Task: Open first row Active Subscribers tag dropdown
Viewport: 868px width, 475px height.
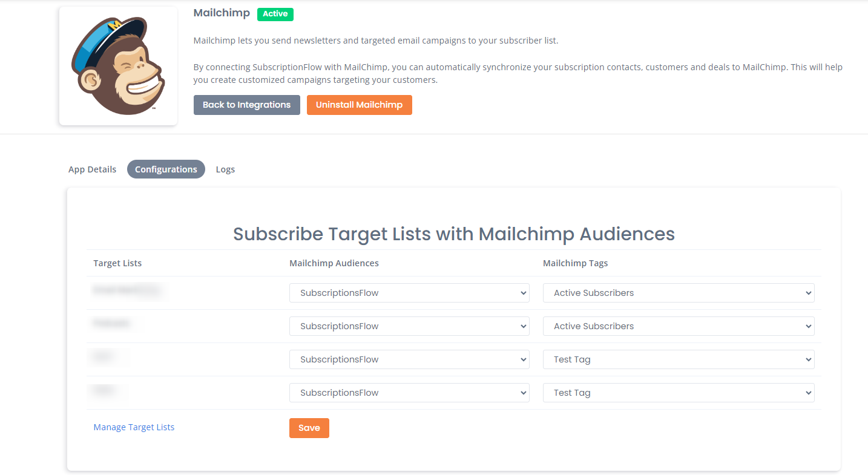Action: pyautogui.click(x=679, y=293)
